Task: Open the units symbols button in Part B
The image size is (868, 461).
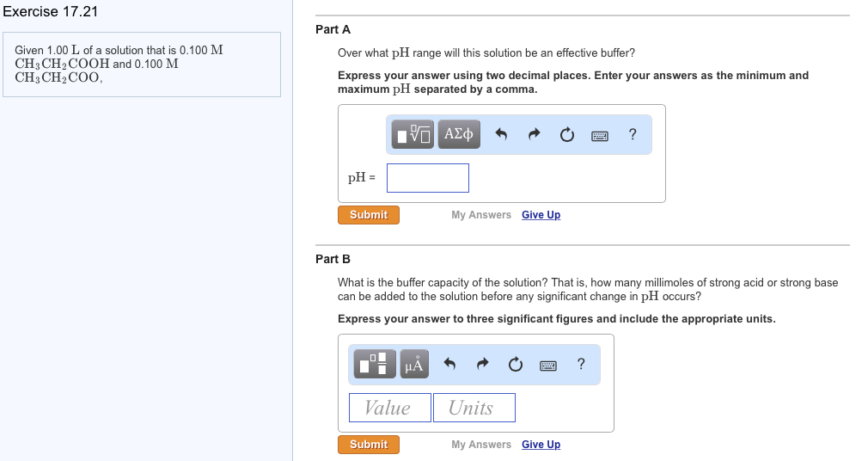Action: (x=414, y=364)
